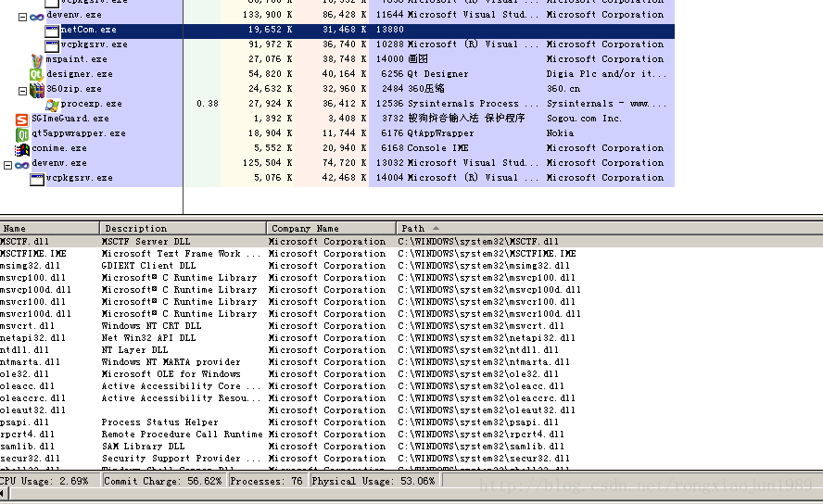Select the msvcp100d.dll row

tap(411, 290)
